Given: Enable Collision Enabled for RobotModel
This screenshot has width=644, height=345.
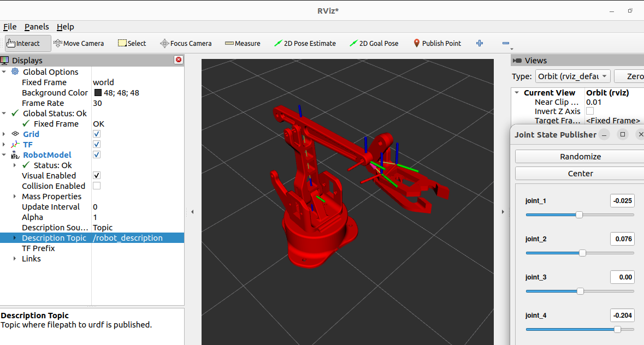Looking at the screenshot, I should point(96,186).
